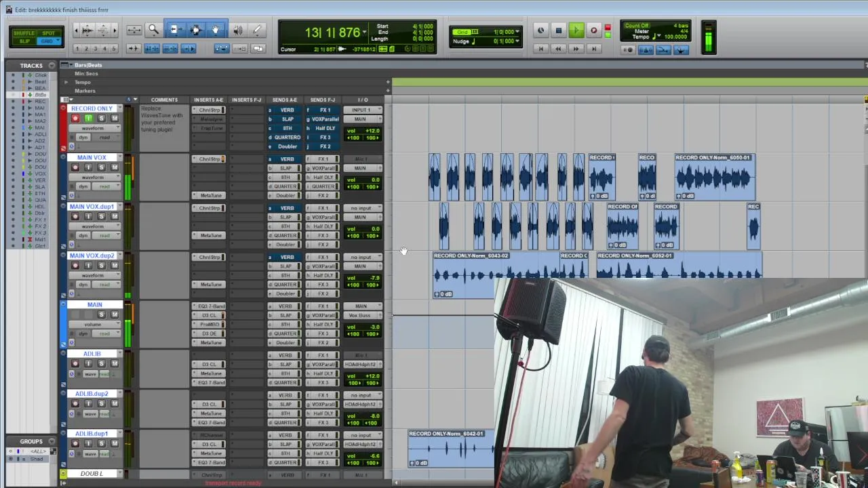Screen dimensions: 868x488
Task: Enable Slip edit mode
Action: pos(24,41)
